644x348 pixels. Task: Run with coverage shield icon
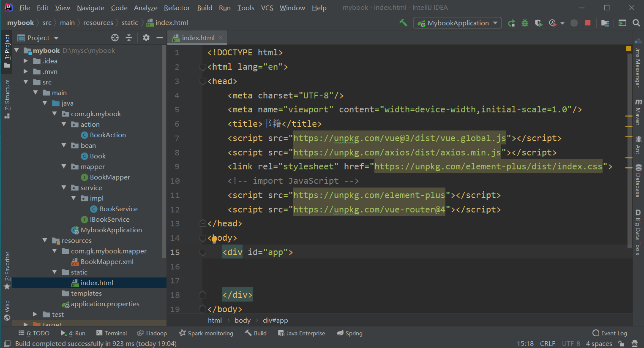pos(538,23)
